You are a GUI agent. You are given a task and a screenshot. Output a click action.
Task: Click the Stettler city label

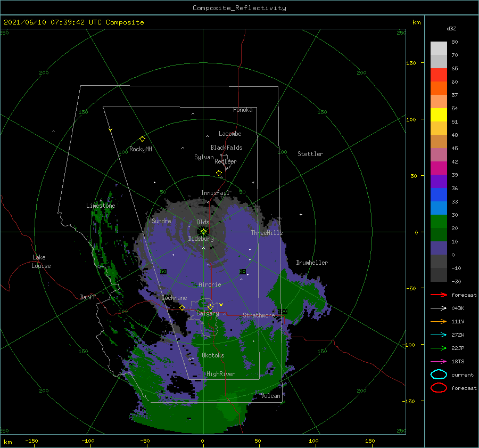[310, 154]
